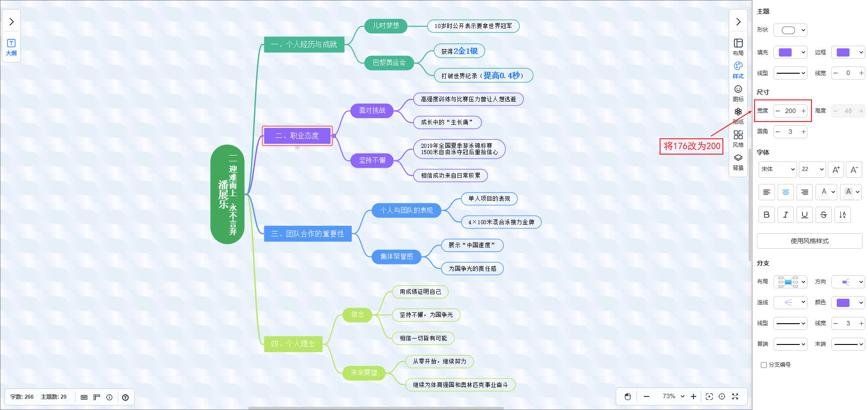Open the 填充 fill color swatch
The width and height of the screenshot is (868, 410).
790,52
